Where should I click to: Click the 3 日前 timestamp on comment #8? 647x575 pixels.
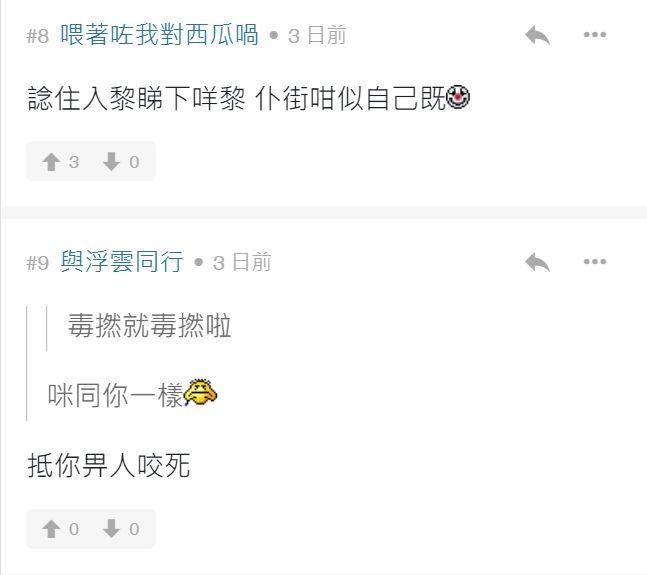click(x=317, y=36)
